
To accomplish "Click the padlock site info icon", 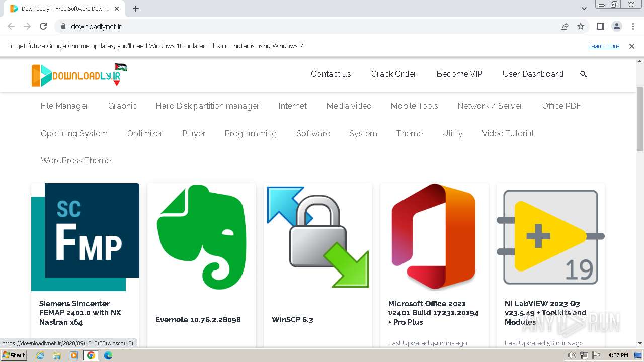I will click(x=63, y=26).
